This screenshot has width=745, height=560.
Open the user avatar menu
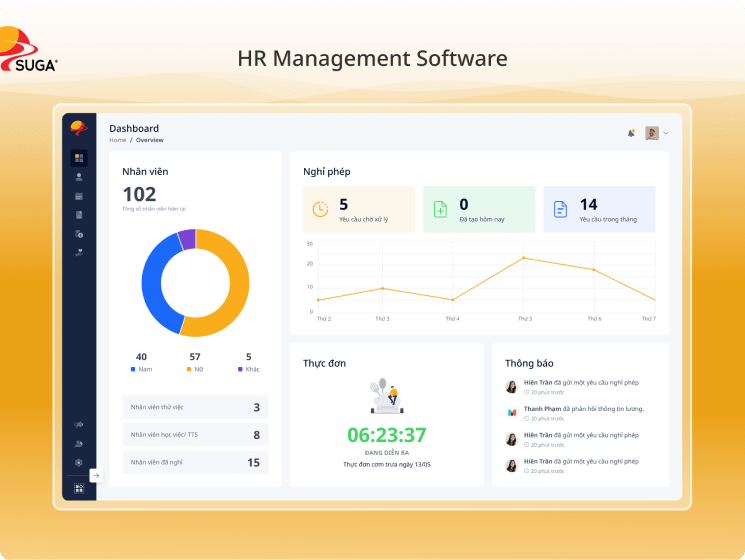652,133
